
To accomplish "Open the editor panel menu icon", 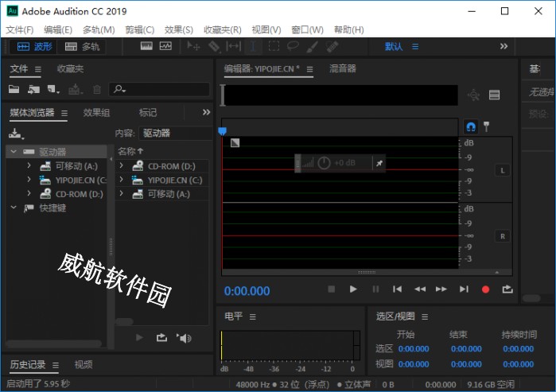I will coord(309,69).
